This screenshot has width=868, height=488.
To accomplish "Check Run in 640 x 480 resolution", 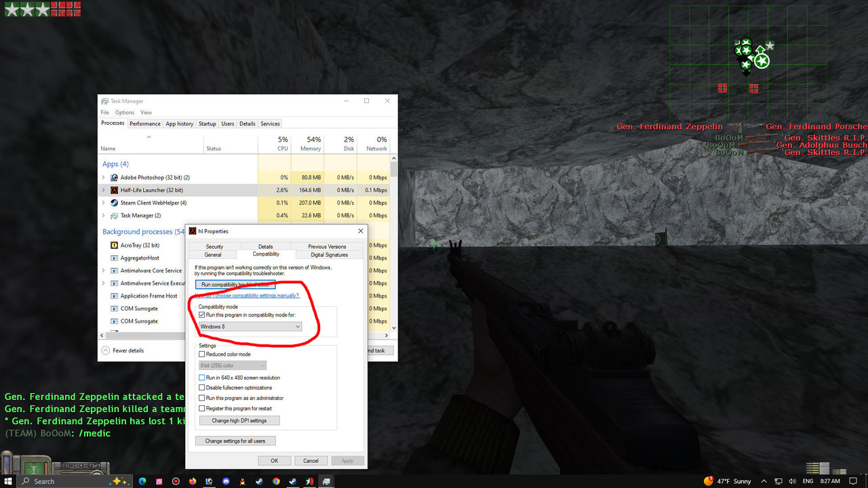I will click(x=201, y=378).
